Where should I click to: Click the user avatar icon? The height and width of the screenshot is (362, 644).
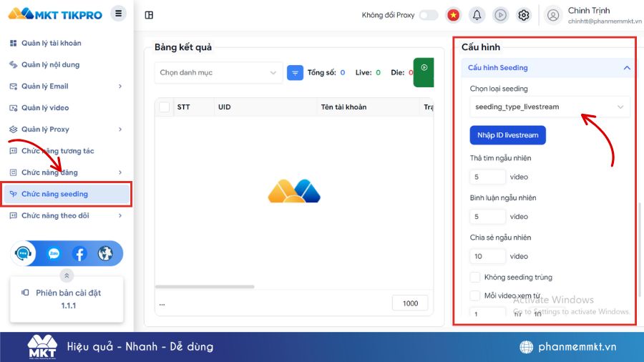[553, 15]
